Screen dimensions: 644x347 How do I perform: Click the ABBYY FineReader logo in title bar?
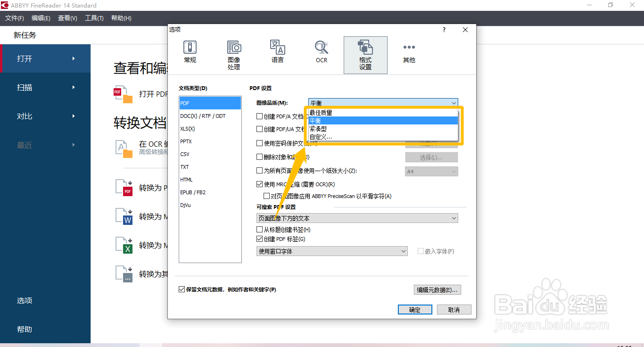click(4, 5)
